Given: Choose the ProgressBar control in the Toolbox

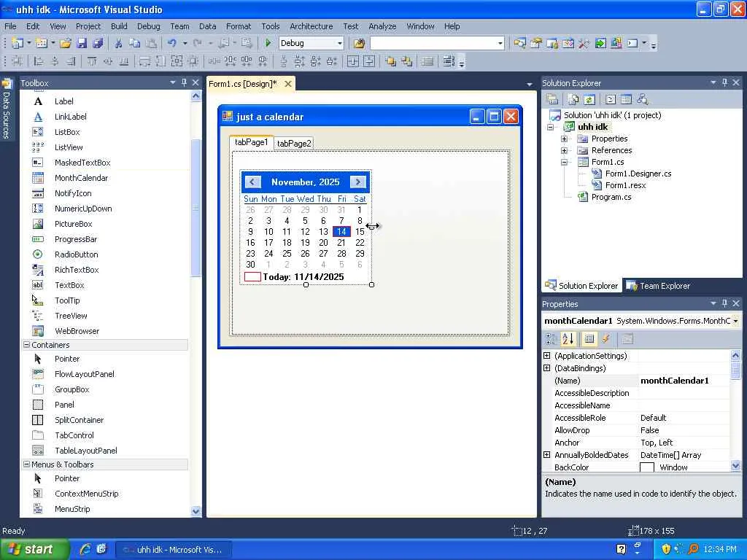Looking at the screenshot, I should 76,239.
